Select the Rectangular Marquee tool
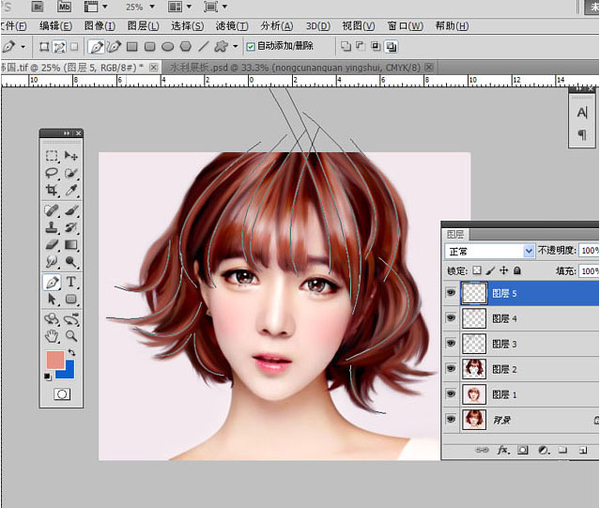The width and height of the screenshot is (600, 508). click(x=52, y=156)
